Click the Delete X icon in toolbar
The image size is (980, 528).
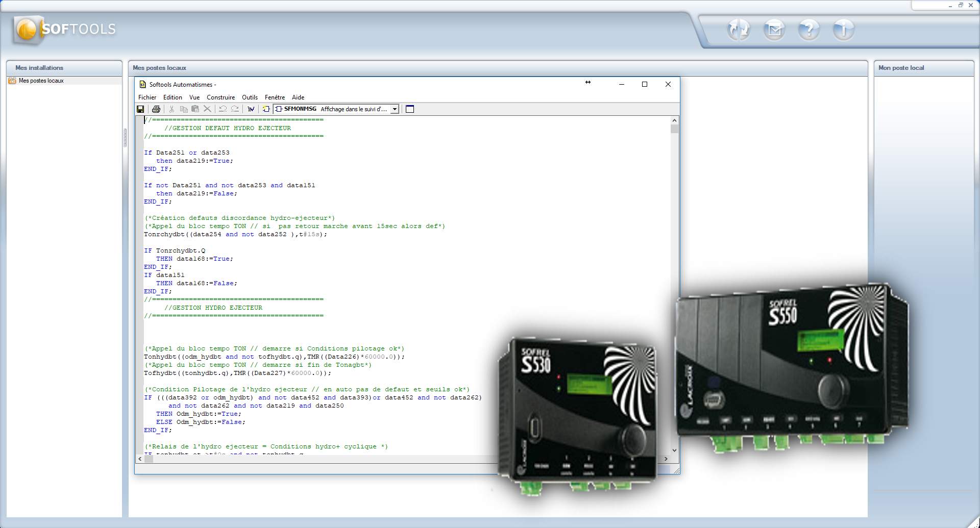[x=207, y=109]
